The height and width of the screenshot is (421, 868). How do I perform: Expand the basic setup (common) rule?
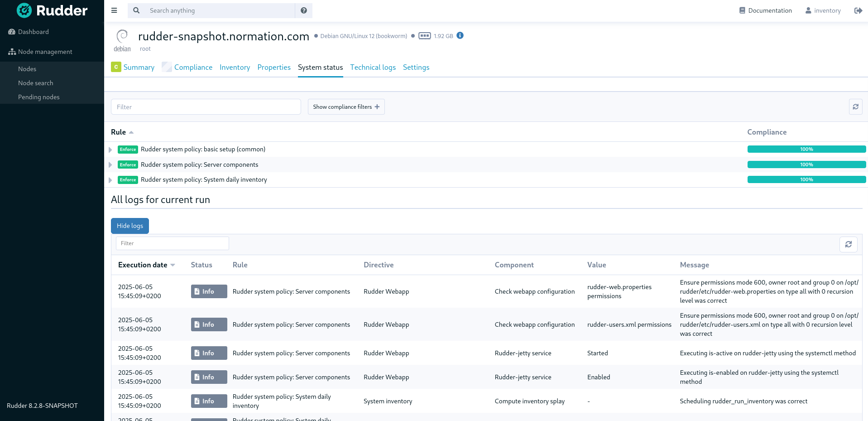pos(110,150)
